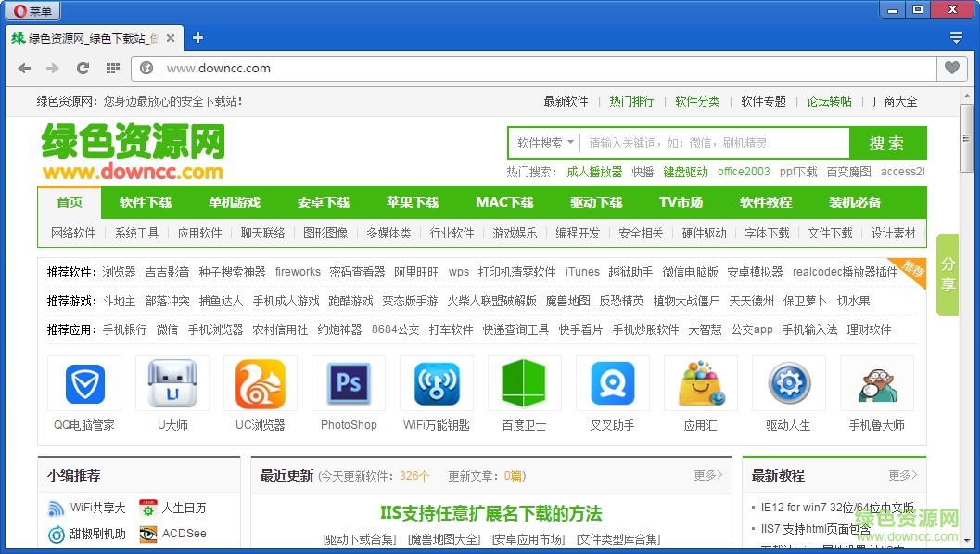Image resolution: width=980 pixels, height=554 pixels.
Task: Open the 叉叉助手 icon
Action: click(x=612, y=383)
